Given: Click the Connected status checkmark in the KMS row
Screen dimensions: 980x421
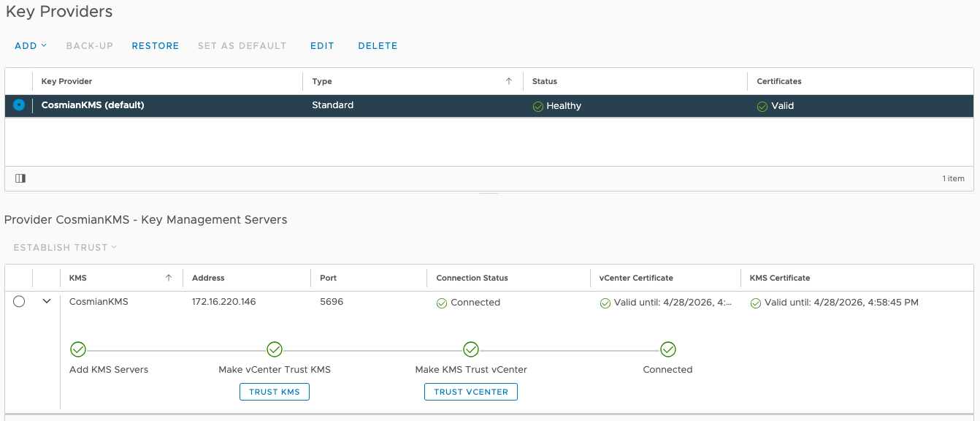Looking at the screenshot, I should [442, 303].
